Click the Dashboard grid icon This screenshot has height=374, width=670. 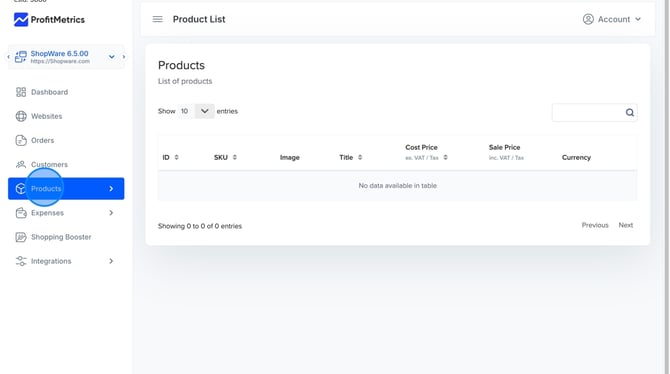[x=21, y=92]
